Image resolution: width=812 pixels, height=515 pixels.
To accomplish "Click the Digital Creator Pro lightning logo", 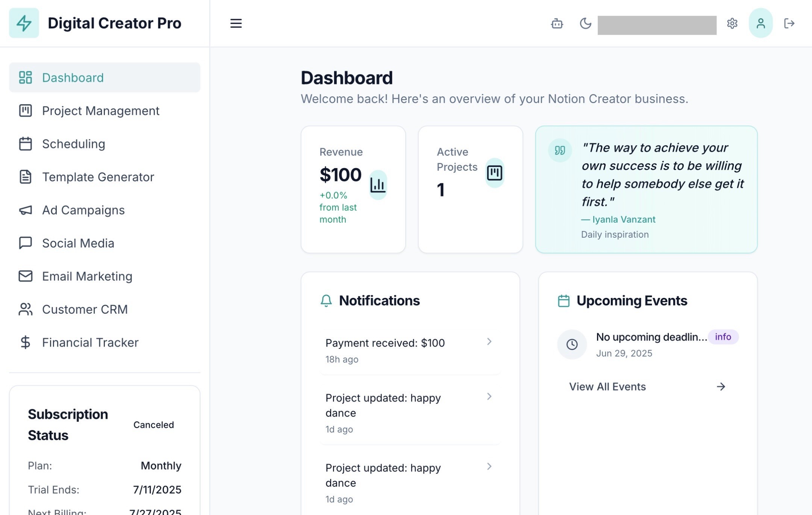I will click(x=24, y=23).
